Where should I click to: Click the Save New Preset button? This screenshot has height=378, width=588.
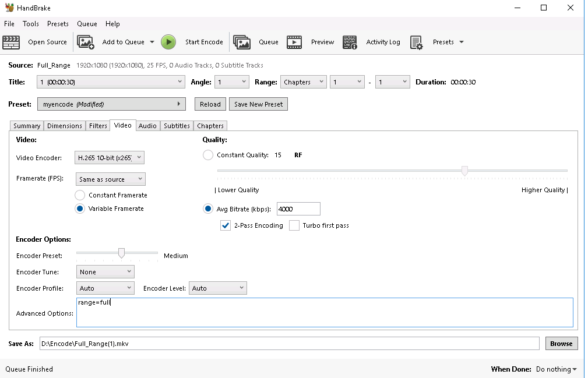point(258,104)
